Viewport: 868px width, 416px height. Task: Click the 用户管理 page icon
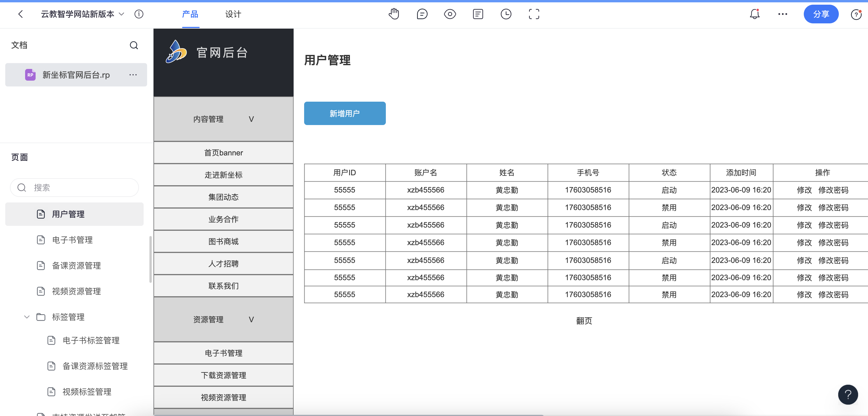[x=41, y=214]
